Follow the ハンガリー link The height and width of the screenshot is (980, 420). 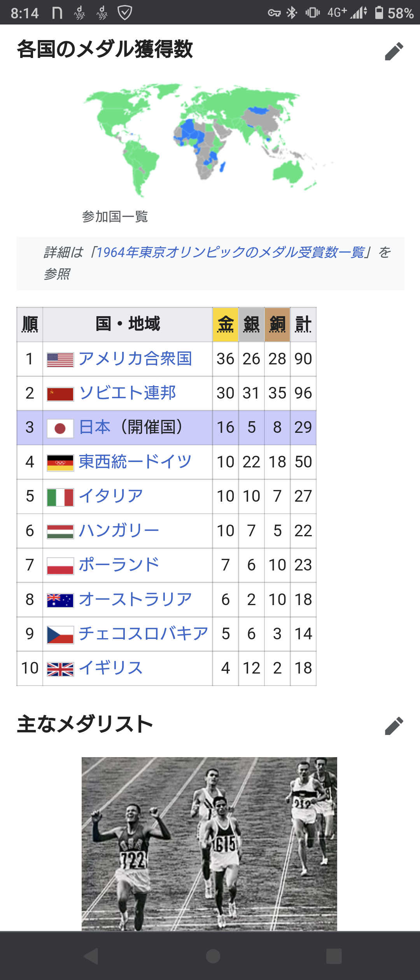[119, 530]
